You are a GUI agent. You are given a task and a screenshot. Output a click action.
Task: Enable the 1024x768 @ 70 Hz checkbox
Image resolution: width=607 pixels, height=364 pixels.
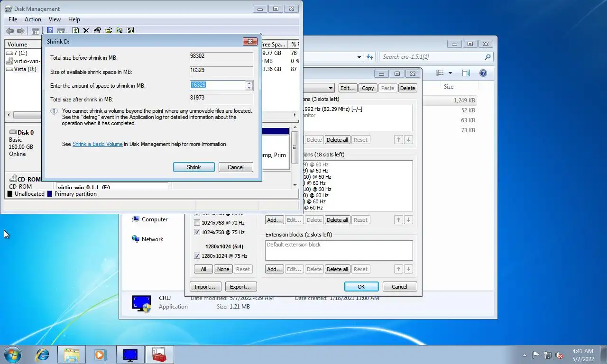click(197, 223)
